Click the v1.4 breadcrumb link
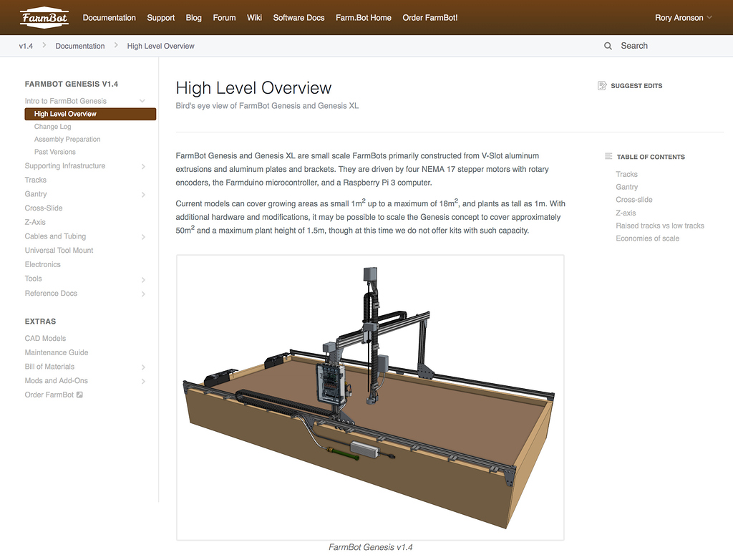The image size is (733, 560). (26, 45)
